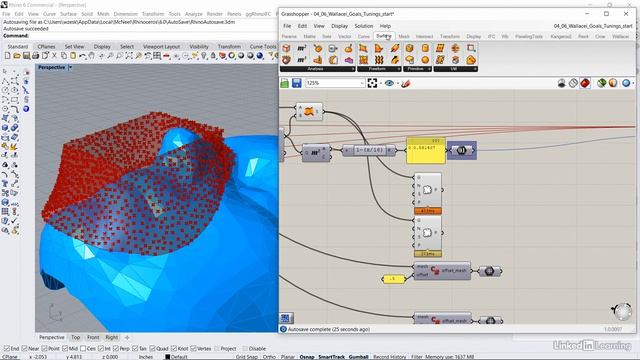Zoom extents icon in Grasshopper canvas toolbar
This screenshot has height=360, width=640.
372,83
